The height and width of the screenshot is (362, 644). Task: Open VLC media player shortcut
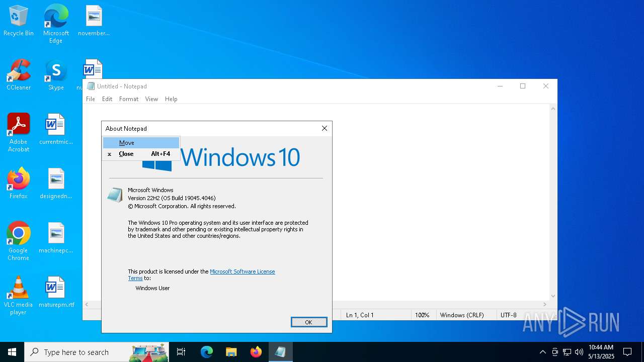[x=19, y=296]
